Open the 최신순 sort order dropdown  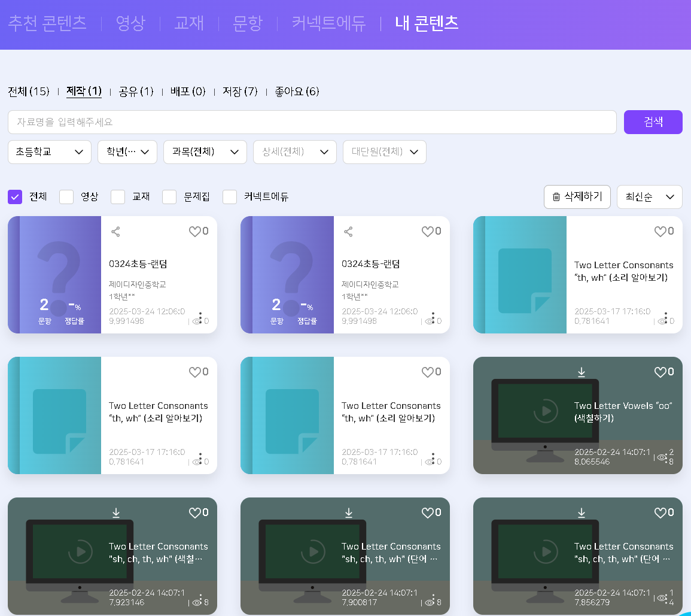tap(649, 197)
